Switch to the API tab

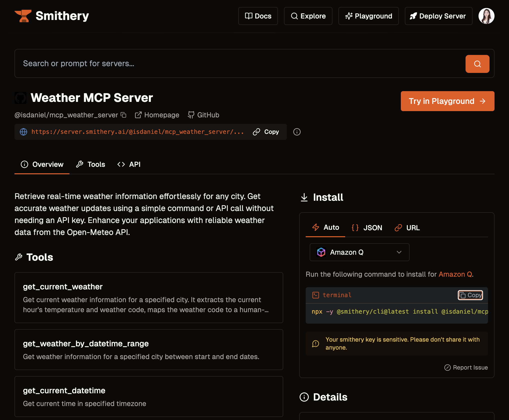point(129,164)
